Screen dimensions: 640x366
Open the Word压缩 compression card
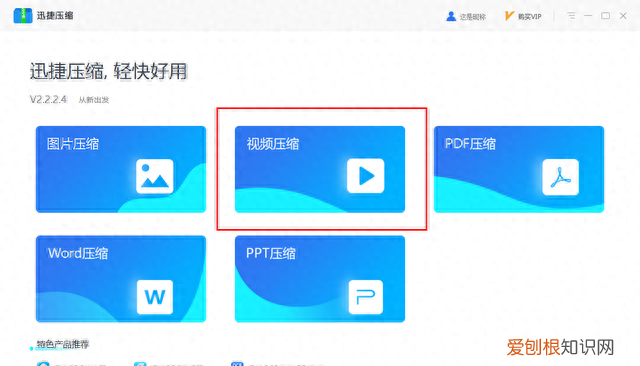pos(121,279)
